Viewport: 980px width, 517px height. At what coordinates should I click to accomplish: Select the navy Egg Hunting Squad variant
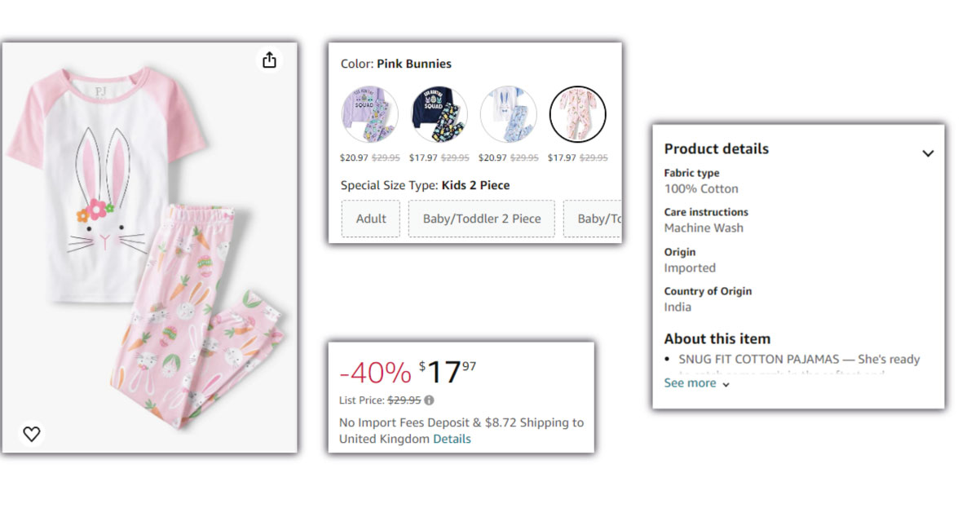pyautogui.click(x=439, y=114)
